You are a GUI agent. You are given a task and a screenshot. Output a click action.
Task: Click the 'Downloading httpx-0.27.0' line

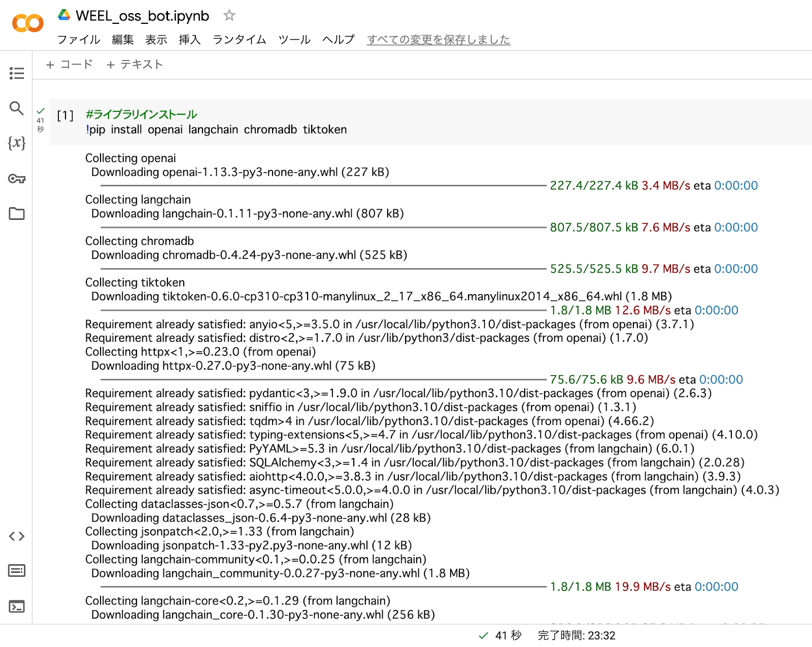(233, 366)
